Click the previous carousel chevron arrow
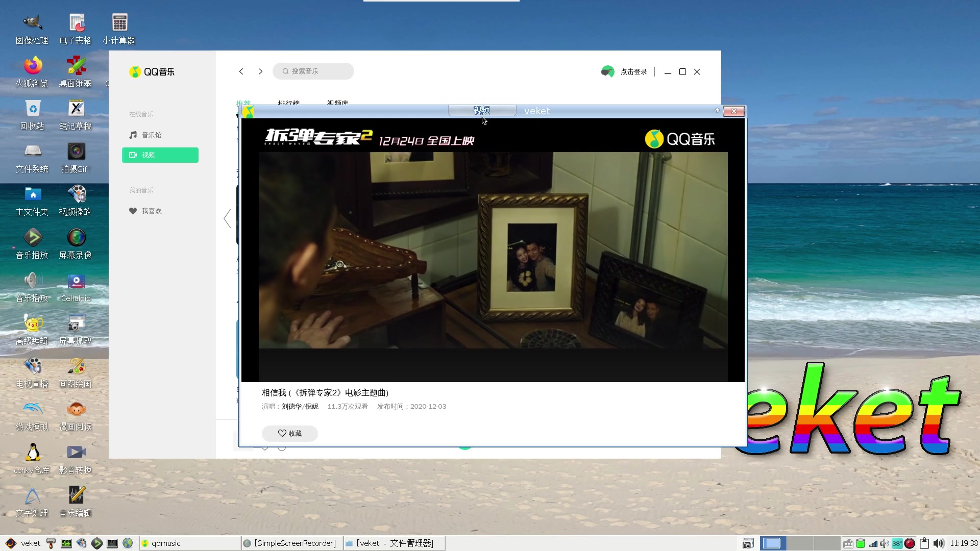This screenshot has width=980, height=551. point(227,218)
